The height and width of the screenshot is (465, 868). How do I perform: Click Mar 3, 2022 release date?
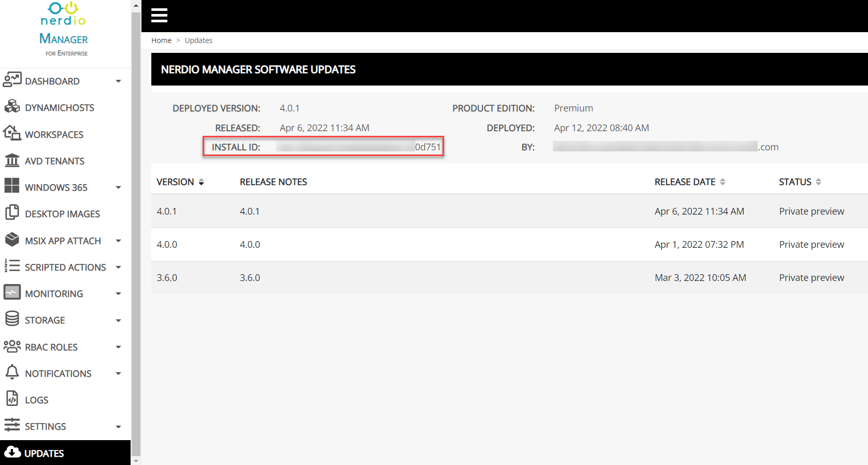700,278
